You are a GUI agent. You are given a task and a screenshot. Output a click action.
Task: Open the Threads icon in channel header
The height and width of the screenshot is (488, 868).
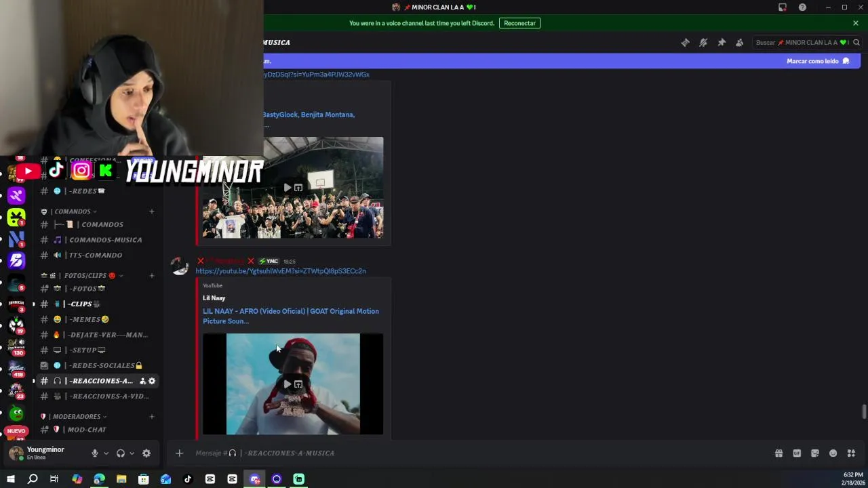(685, 42)
